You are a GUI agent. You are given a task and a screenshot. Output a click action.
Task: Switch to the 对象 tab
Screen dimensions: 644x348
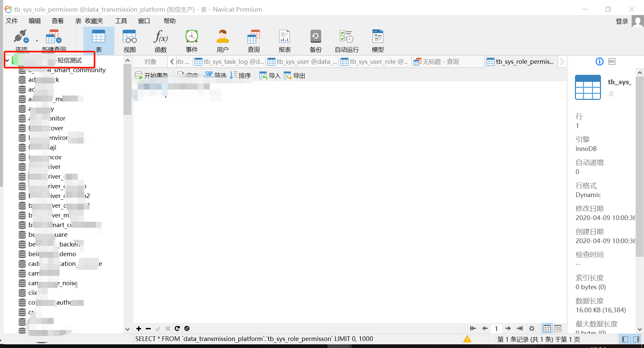(x=150, y=62)
